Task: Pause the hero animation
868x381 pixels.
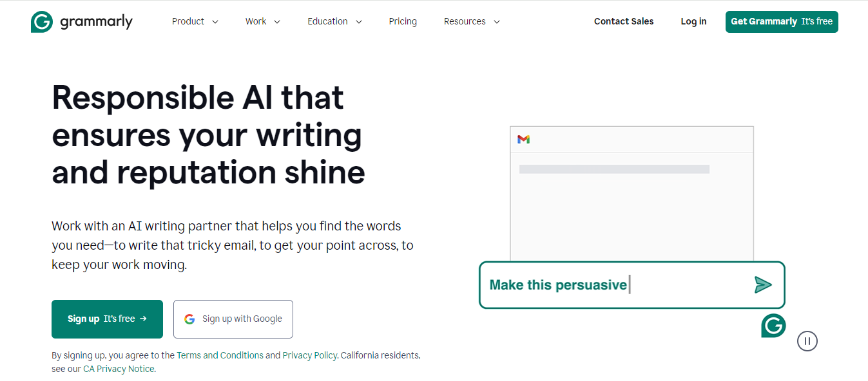Action: pos(807,341)
